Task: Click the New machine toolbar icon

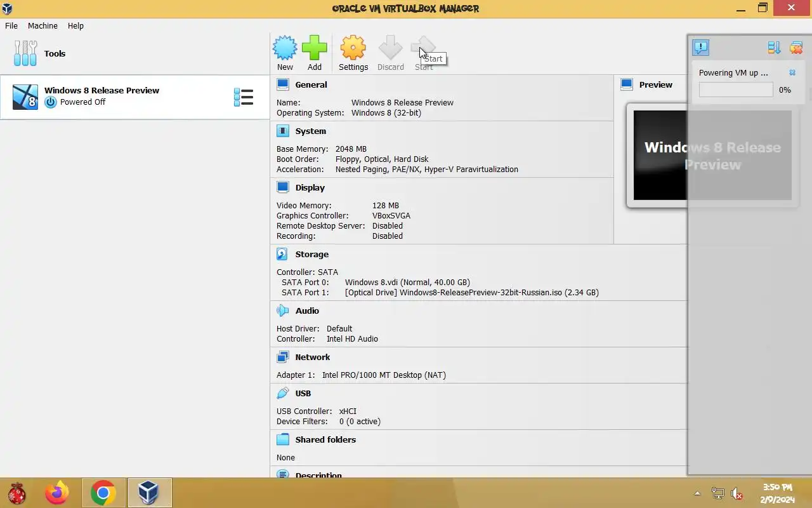Action: 285,48
